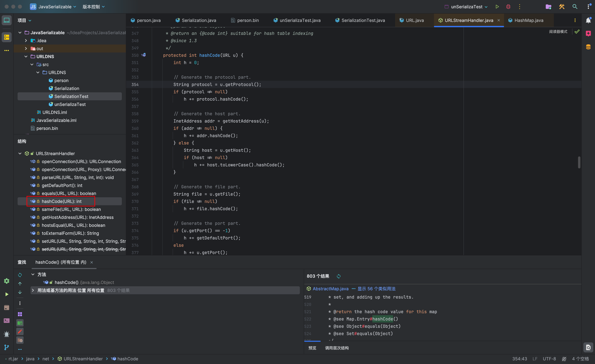Click the file inspection icon bottom right
595x364 pixels.
point(588,348)
